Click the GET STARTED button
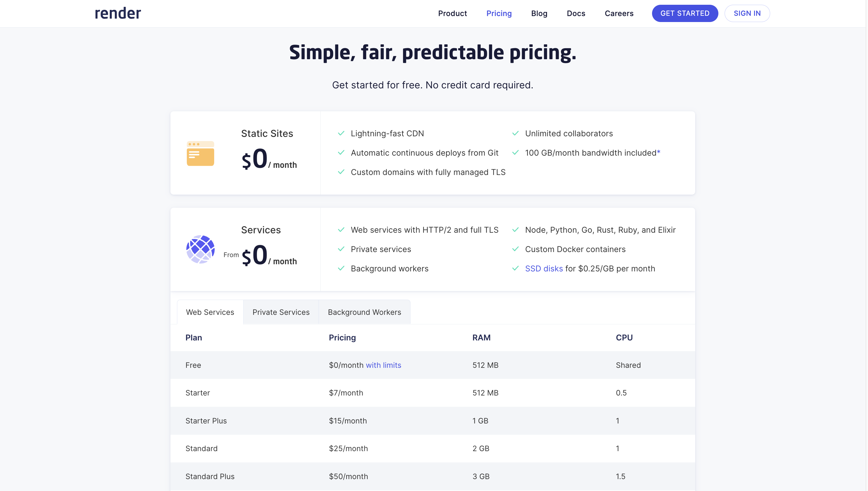Screen dimensions: 868x491 coord(685,13)
